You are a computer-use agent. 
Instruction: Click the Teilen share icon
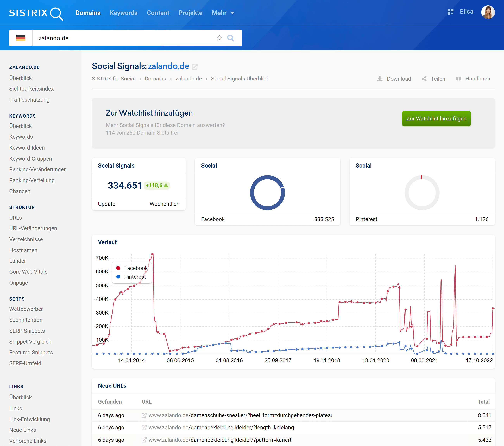pos(424,79)
